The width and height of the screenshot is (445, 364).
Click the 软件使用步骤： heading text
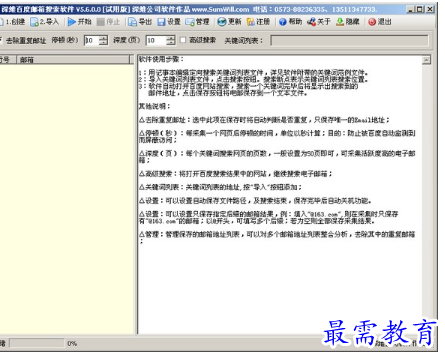click(x=161, y=60)
